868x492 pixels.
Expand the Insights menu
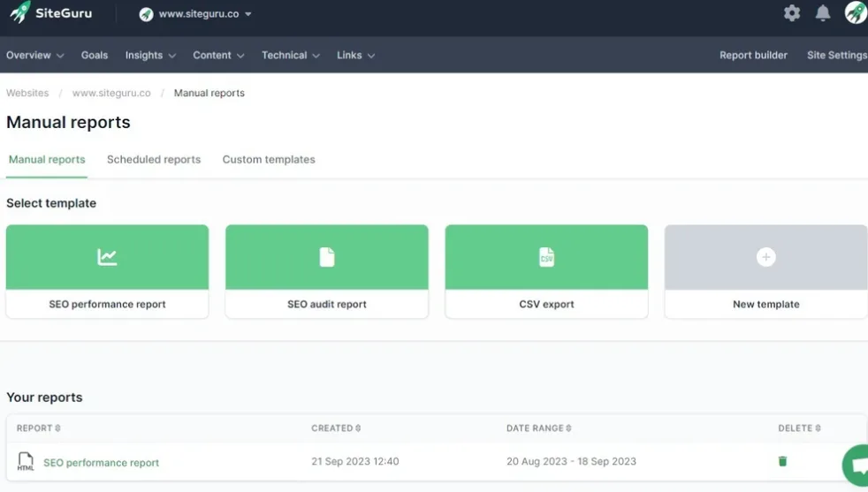150,56
